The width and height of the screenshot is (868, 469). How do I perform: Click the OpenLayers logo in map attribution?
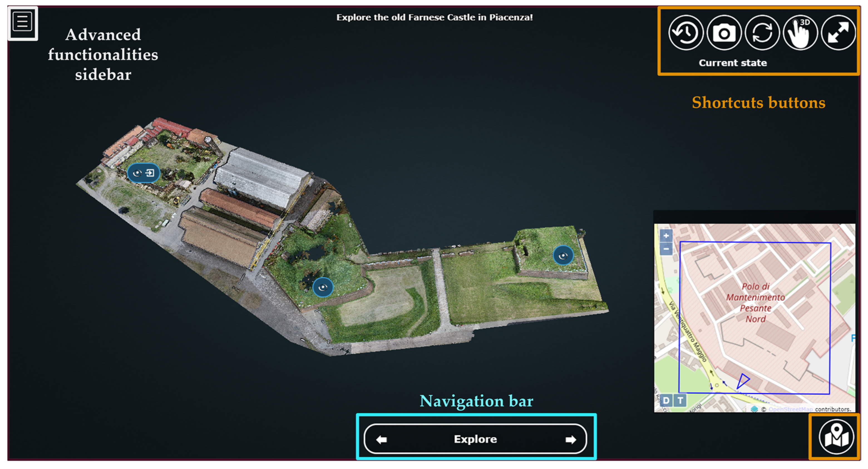pyautogui.click(x=754, y=409)
